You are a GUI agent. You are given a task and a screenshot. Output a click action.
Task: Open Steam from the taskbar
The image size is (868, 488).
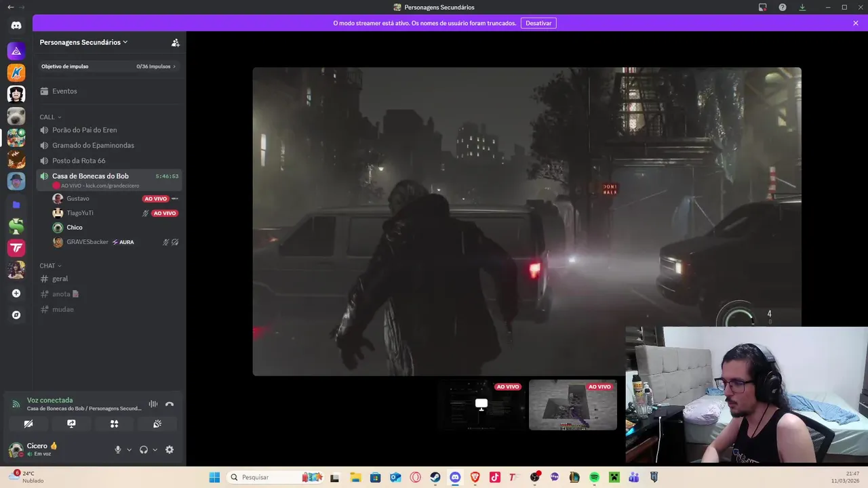click(x=435, y=477)
